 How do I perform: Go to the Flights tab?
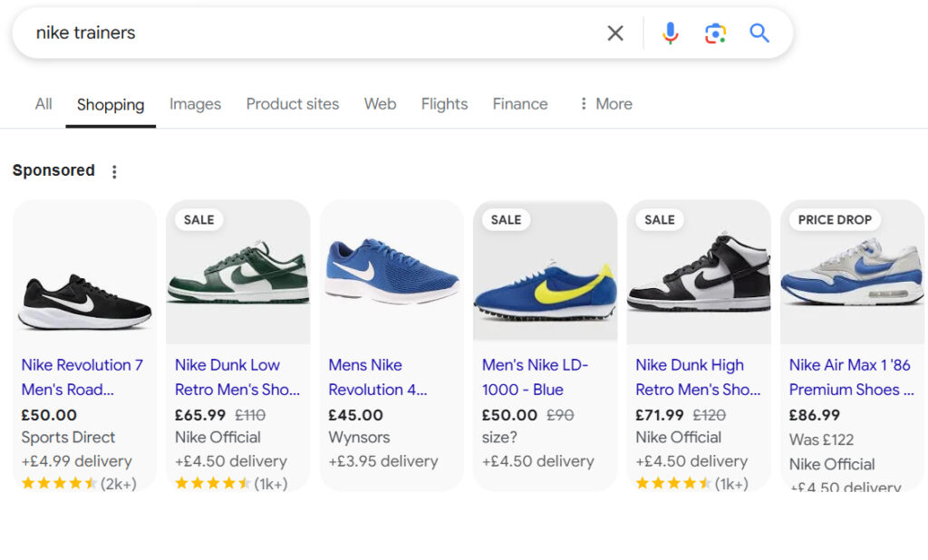point(444,104)
